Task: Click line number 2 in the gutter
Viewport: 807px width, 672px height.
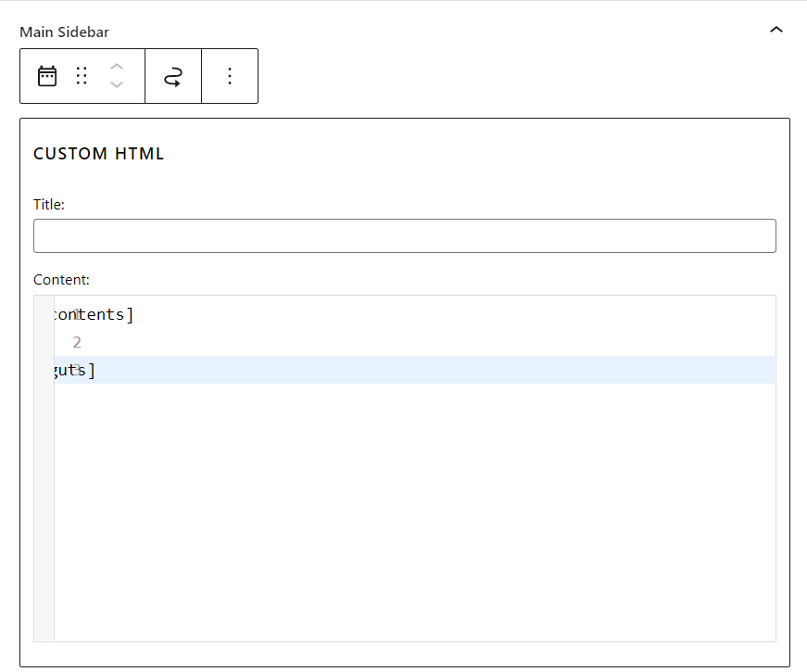Action: coord(77,342)
